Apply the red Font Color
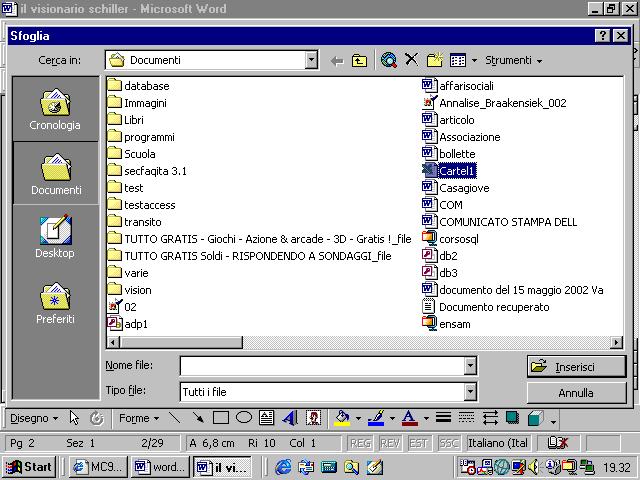Image resolution: width=640 pixels, height=480 pixels. [409, 418]
